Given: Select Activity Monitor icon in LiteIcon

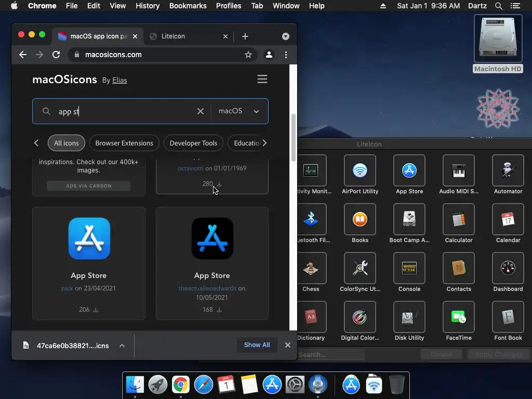Looking at the screenshot, I should coord(312,170).
